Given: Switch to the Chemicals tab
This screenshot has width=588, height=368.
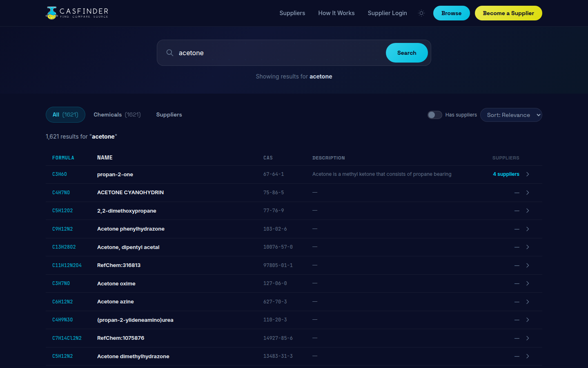Looking at the screenshot, I should 117,115.
